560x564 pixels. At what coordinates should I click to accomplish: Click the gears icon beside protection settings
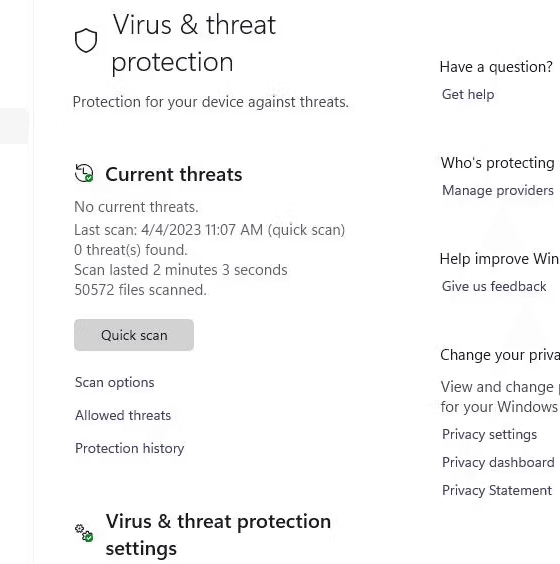[x=84, y=533]
